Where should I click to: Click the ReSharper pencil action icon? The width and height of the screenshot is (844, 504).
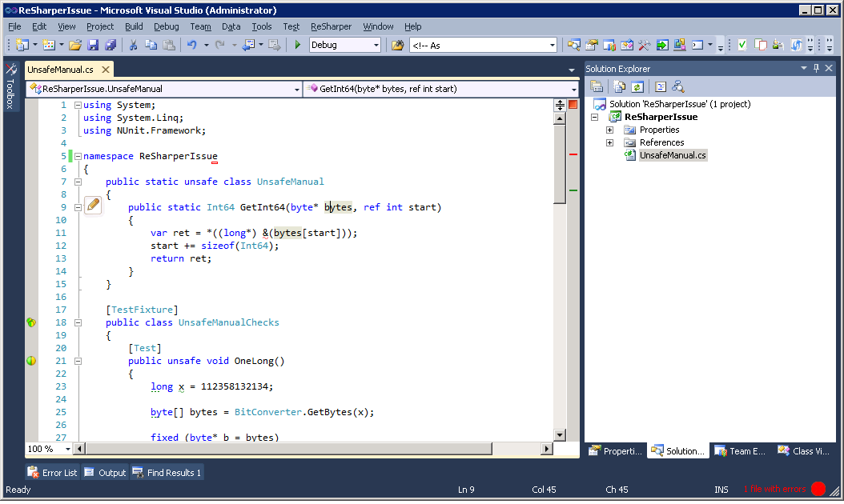tap(93, 205)
